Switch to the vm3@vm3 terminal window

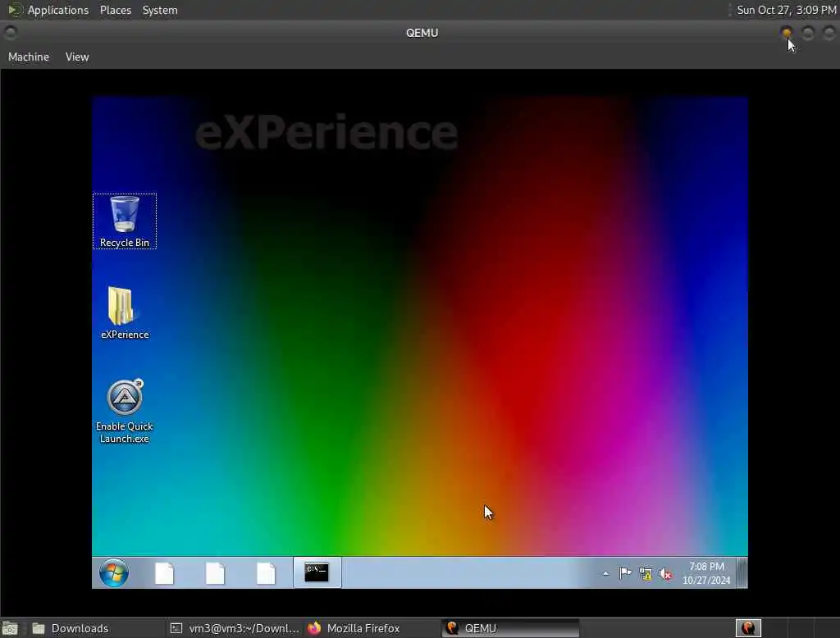click(x=235, y=628)
